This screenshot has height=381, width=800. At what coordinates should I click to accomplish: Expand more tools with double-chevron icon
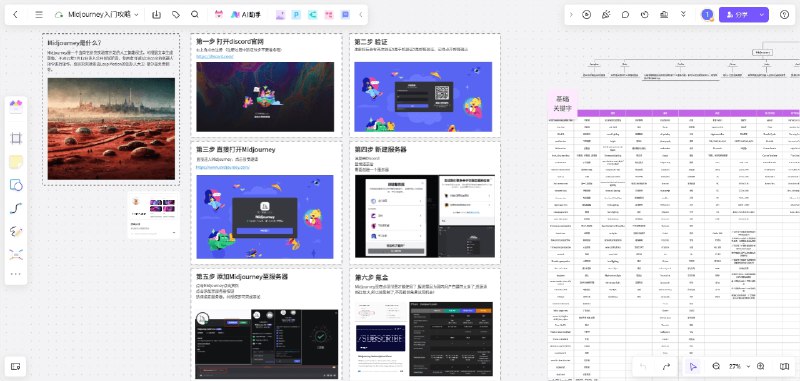pos(684,15)
